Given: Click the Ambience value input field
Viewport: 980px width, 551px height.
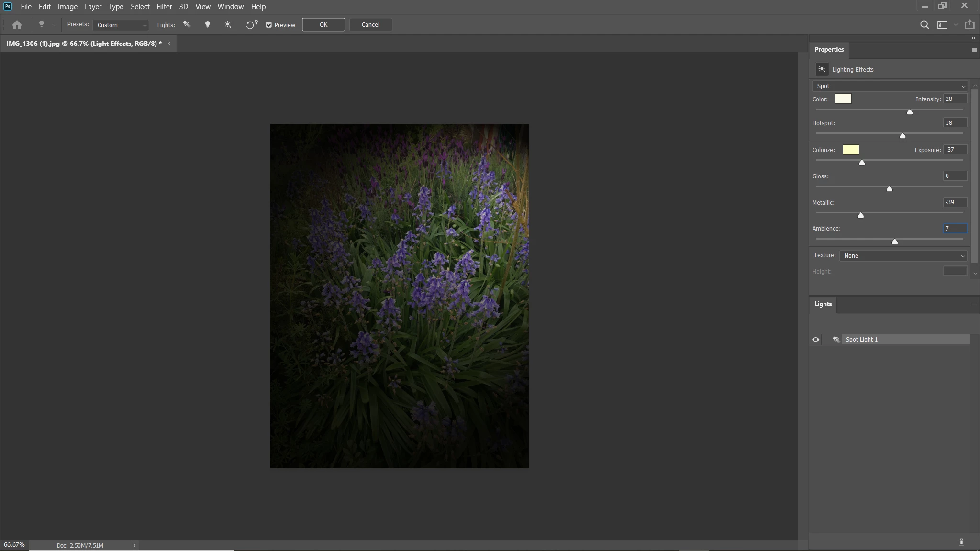Looking at the screenshot, I should (x=955, y=229).
